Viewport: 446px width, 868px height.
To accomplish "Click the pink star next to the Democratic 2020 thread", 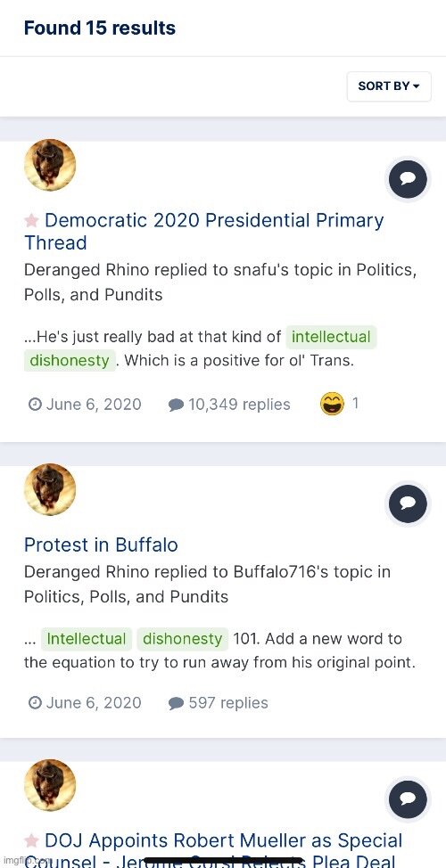I will point(31,221).
